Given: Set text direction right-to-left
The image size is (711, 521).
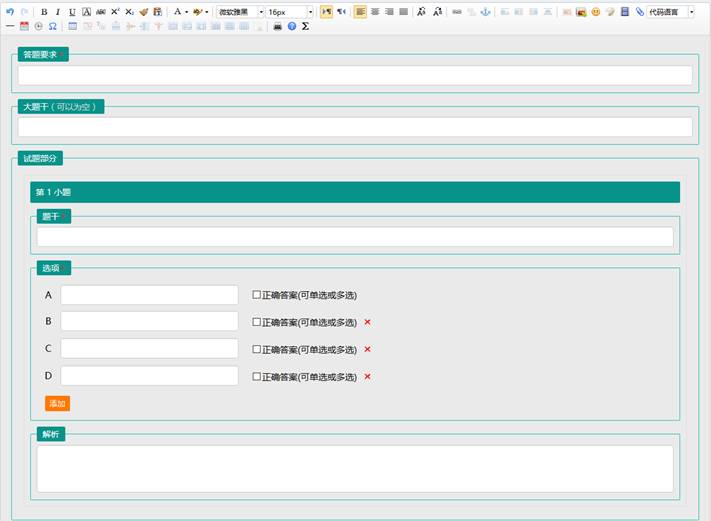Looking at the screenshot, I should coord(341,12).
